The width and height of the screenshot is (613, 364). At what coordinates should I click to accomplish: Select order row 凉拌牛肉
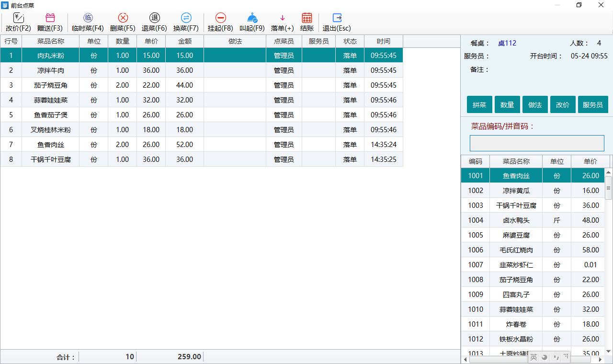[x=202, y=70]
